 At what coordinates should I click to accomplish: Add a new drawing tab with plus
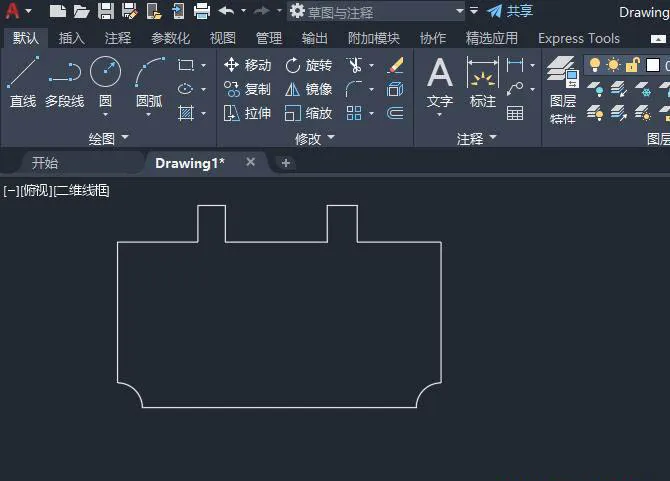tap(286, 163)
